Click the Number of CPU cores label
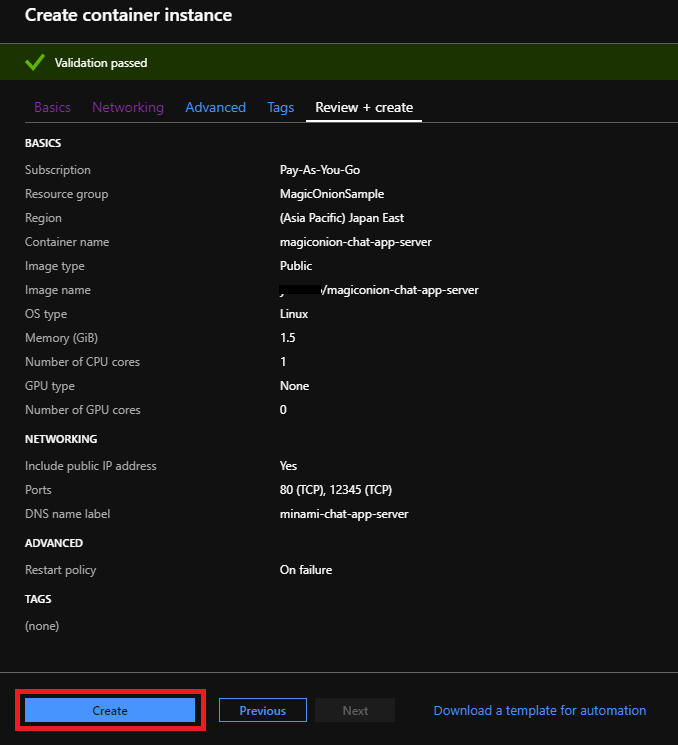The width and height of the screenshot is (678, 745). (x=82, y=362)
